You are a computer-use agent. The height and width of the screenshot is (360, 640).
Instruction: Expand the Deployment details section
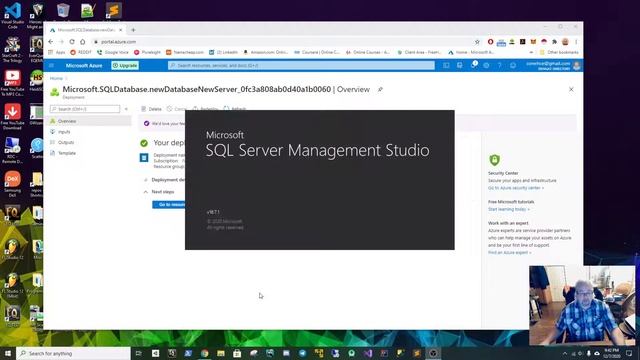146,180
